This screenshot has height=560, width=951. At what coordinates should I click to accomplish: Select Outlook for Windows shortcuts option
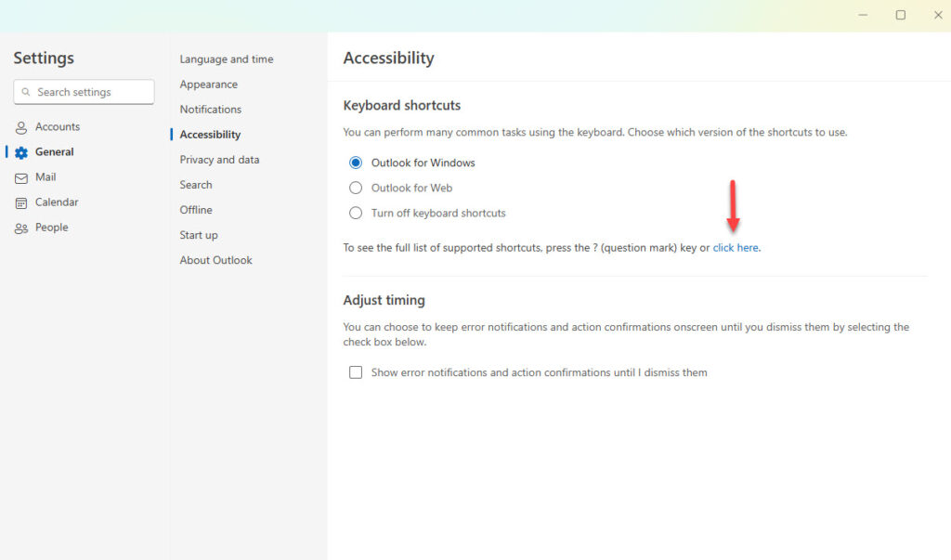pos(356,163)
